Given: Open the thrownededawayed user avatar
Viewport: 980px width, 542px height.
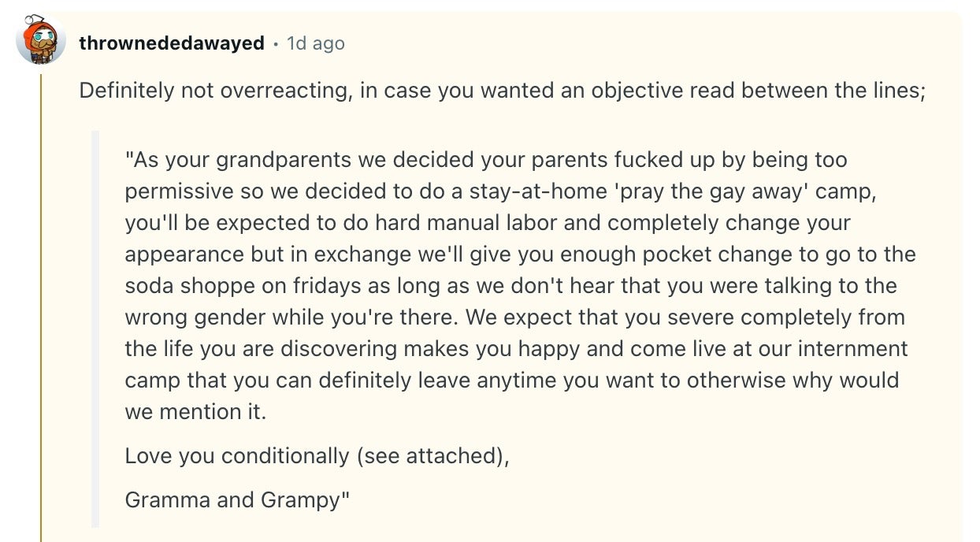Looking at the screenshot, I should (x=41, y=39).
